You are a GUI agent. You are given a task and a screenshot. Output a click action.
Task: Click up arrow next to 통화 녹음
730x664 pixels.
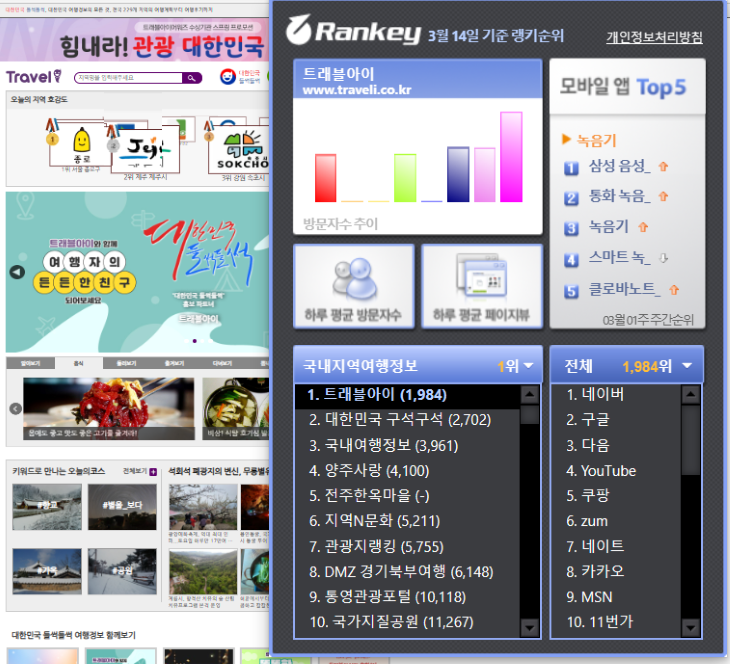pyautogui.click(x=663, y=196)
